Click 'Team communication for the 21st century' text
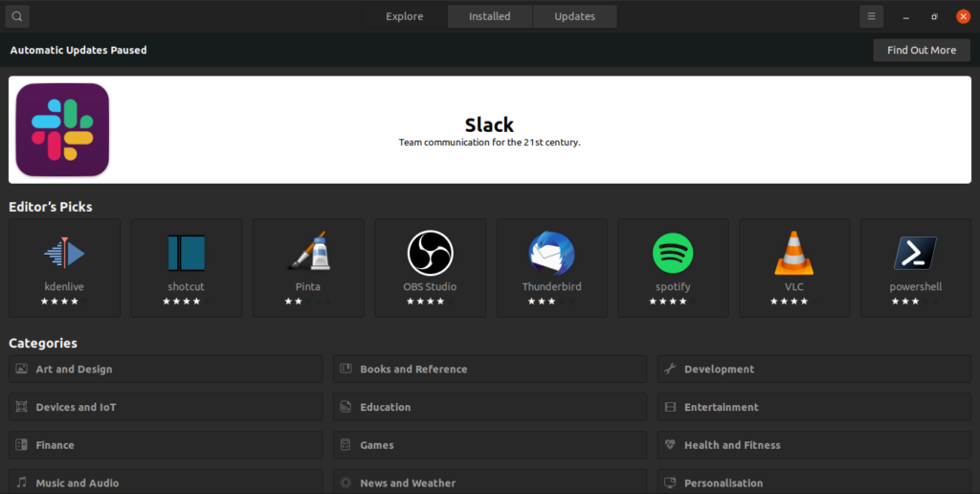The height and width of the screenshot is (494, 980). point(490,143)
